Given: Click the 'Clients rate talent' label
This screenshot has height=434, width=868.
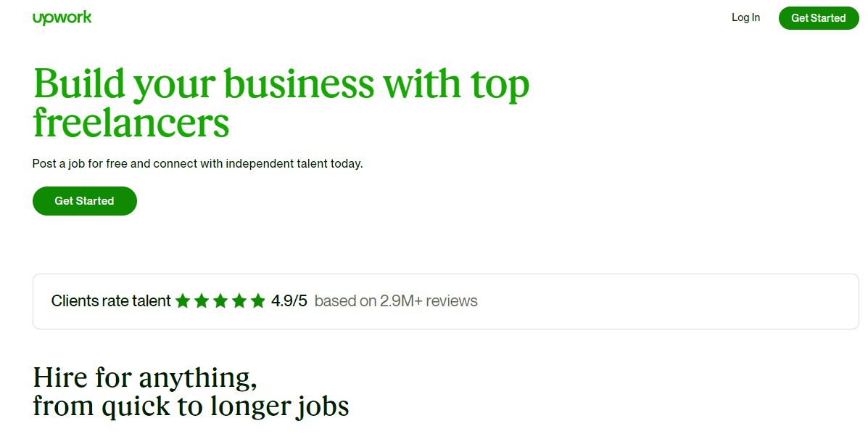Looking at the screenshot, I should click(111, 301).
